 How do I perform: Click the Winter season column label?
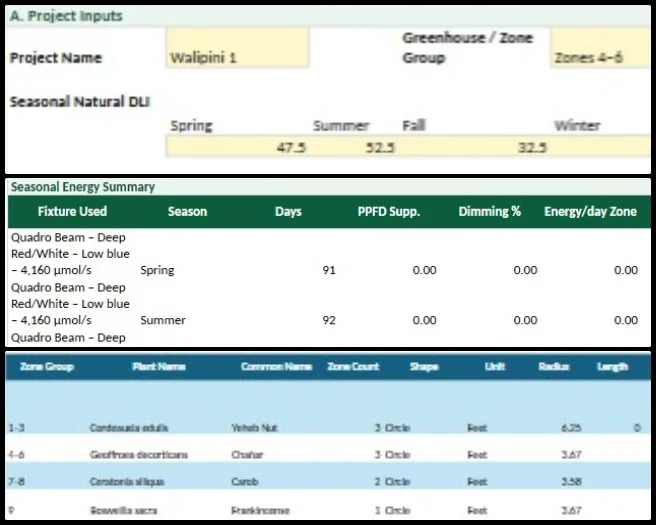577,125
